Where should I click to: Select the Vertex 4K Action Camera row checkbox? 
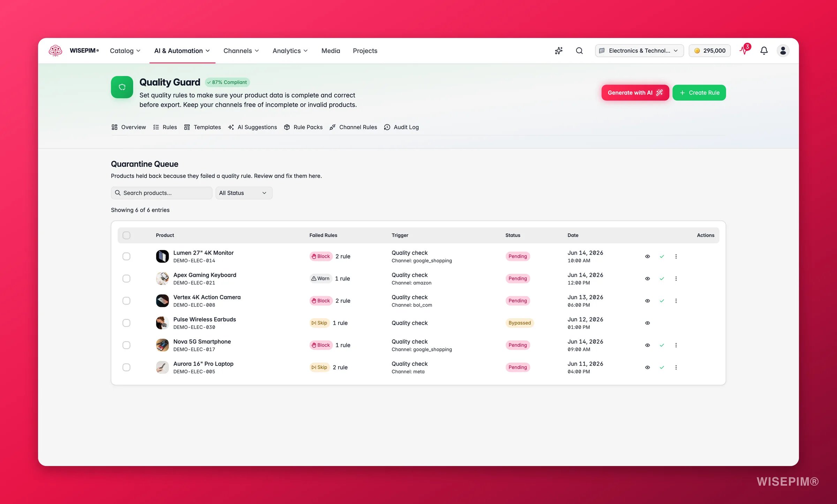[x=126, y=301]
